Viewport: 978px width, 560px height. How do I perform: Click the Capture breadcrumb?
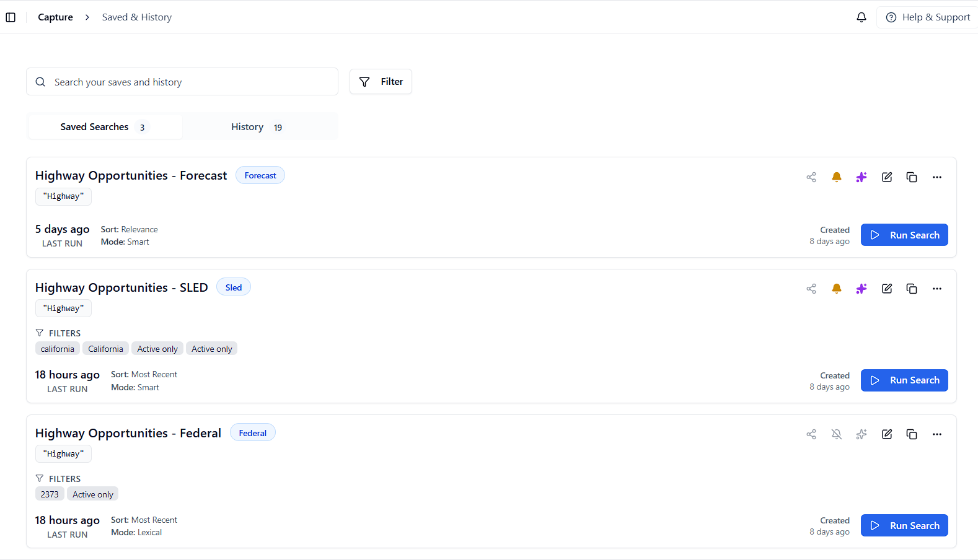55,17
